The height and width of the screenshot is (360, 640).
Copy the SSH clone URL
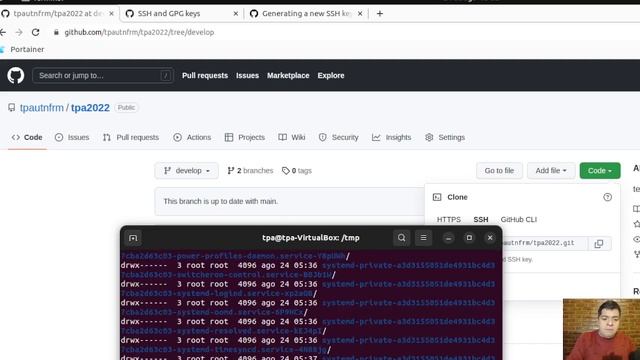(x=599, y=244)
